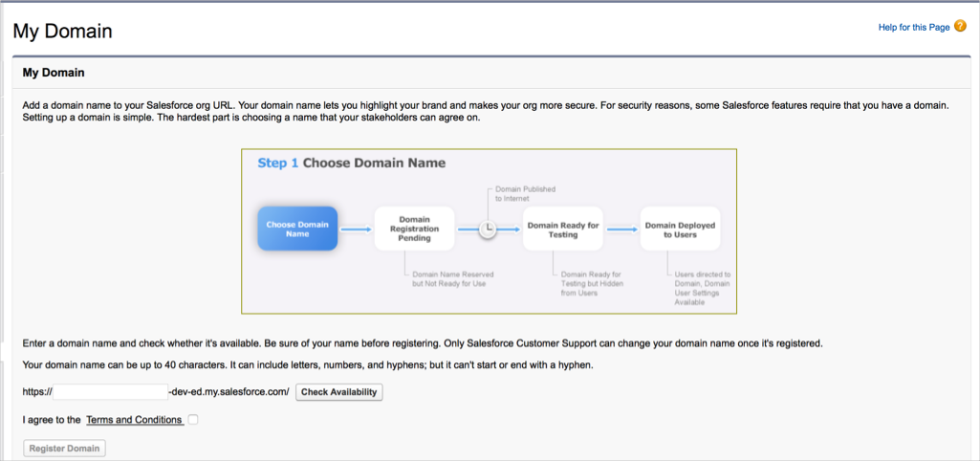The width and height of the screenshot is (980, 461).
Task: Click the large My Domain page title
Action: (63, 32)
